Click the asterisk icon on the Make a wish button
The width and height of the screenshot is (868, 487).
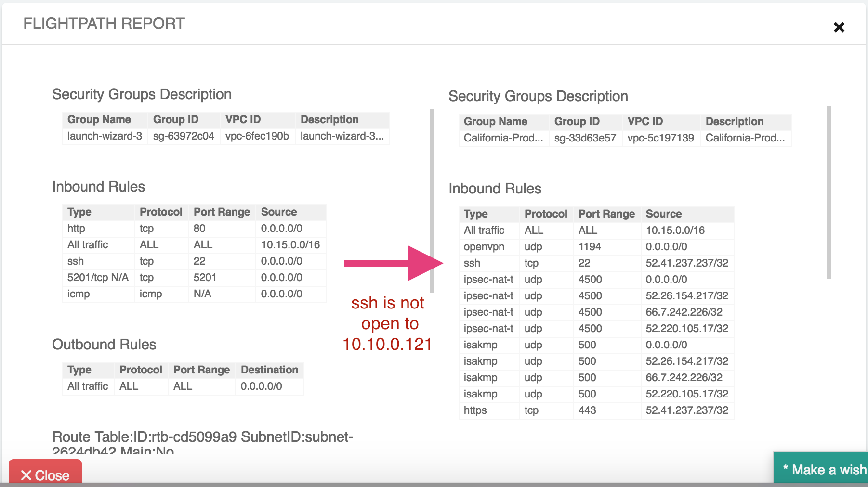click(786, 469)
